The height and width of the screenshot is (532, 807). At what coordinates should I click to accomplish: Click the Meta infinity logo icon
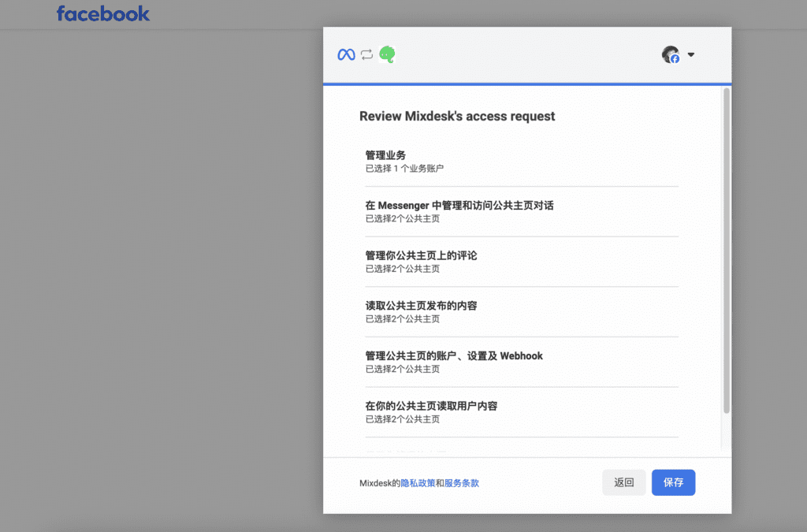(x=346, y=54)
